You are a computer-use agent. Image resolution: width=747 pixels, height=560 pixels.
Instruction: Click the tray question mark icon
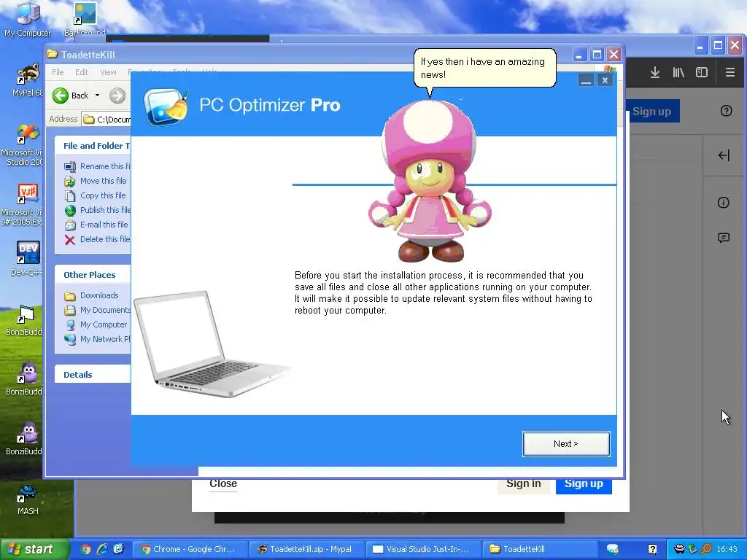[652, 550]
